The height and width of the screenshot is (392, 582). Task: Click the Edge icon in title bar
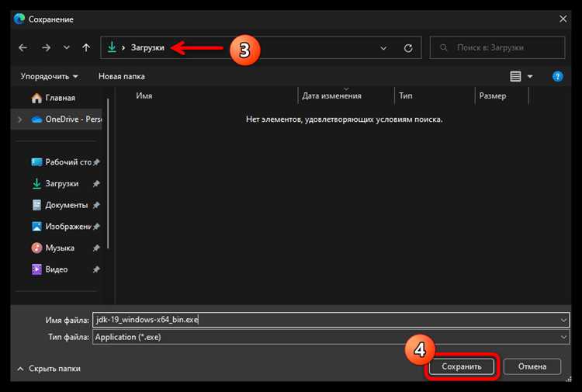click(x=19, y=19)
